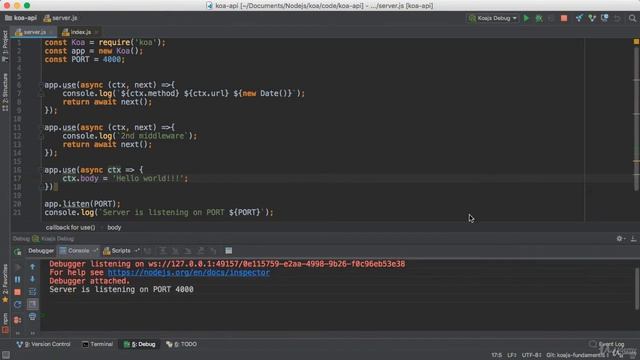Image resolution: width=640 pixels, height=360 pixels.
Task: Click the tool window toggle in bottom-left corner
Action: [x=6, y=355]
